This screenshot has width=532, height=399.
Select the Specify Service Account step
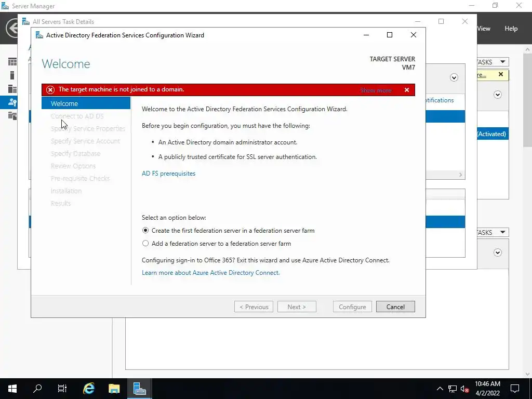pyautogui.click(x=86, y=141)
